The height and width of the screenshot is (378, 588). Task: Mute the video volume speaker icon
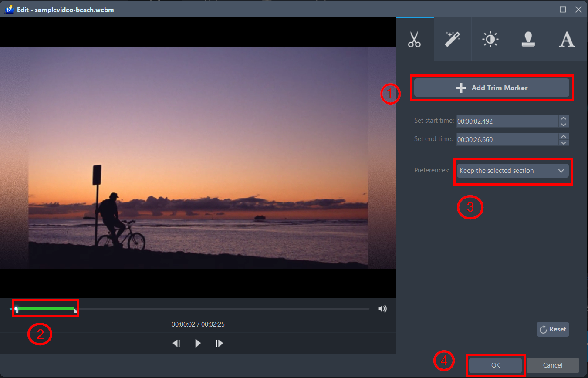tap(382, 308)
